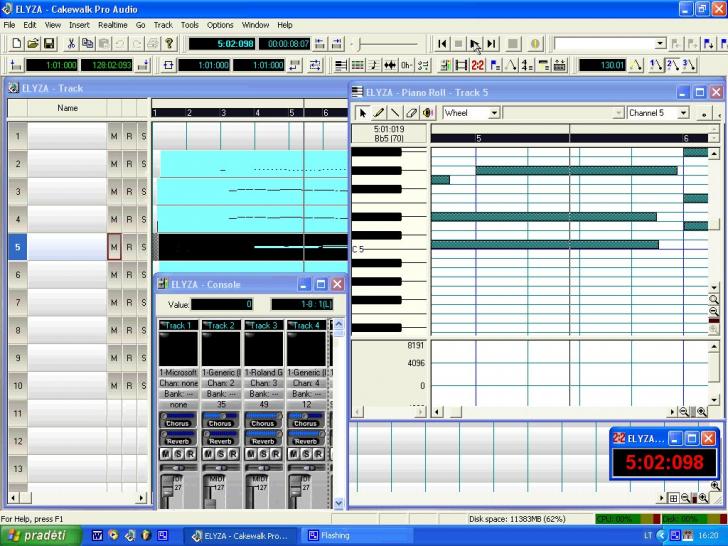The height and width of the screenshot is (546, 728).
Task: Open the Tools menu
Action: click(189, 25)
